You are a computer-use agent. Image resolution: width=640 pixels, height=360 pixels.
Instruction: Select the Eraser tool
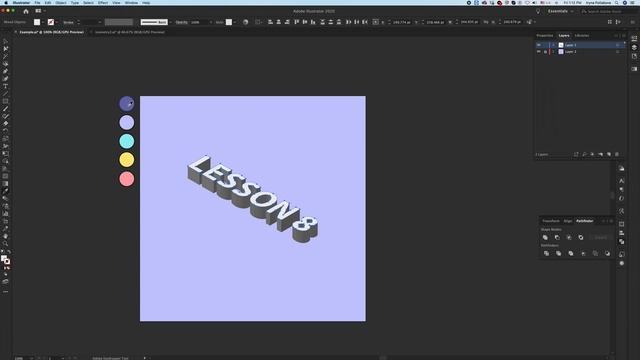click(5, 124)
